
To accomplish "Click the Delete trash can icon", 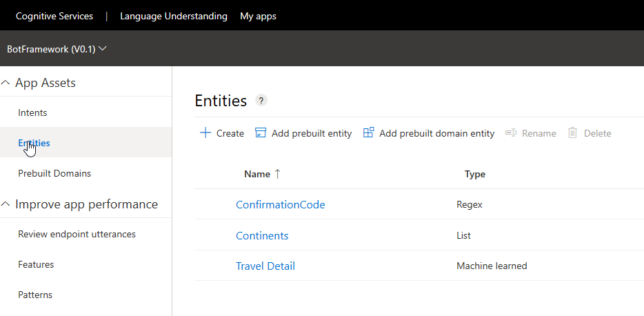I will (x=572, y=132).
